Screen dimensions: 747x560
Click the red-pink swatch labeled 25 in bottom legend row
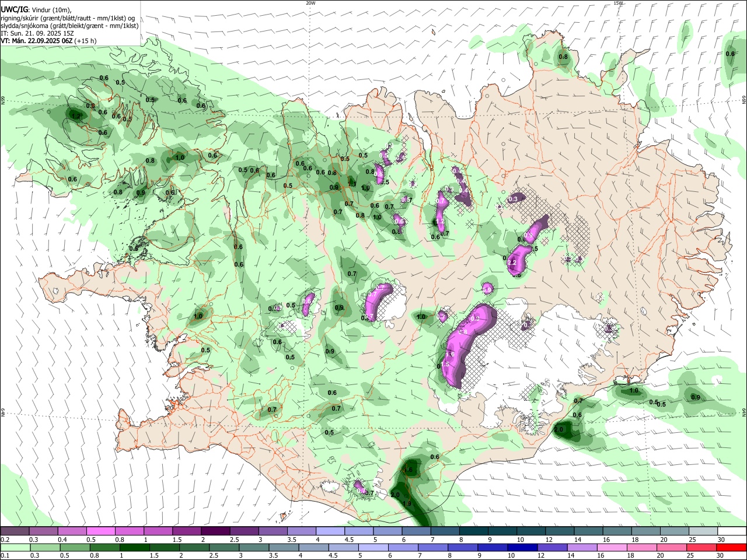[x=701, y=547]
